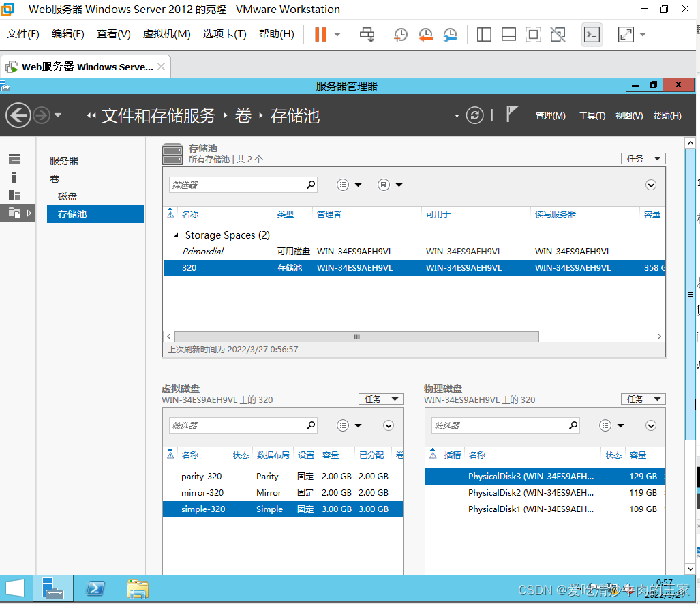Viewport: 700px width, 604px height.
Task: Click 卷 in the breadcrumb path
Action: pos(243,116)
